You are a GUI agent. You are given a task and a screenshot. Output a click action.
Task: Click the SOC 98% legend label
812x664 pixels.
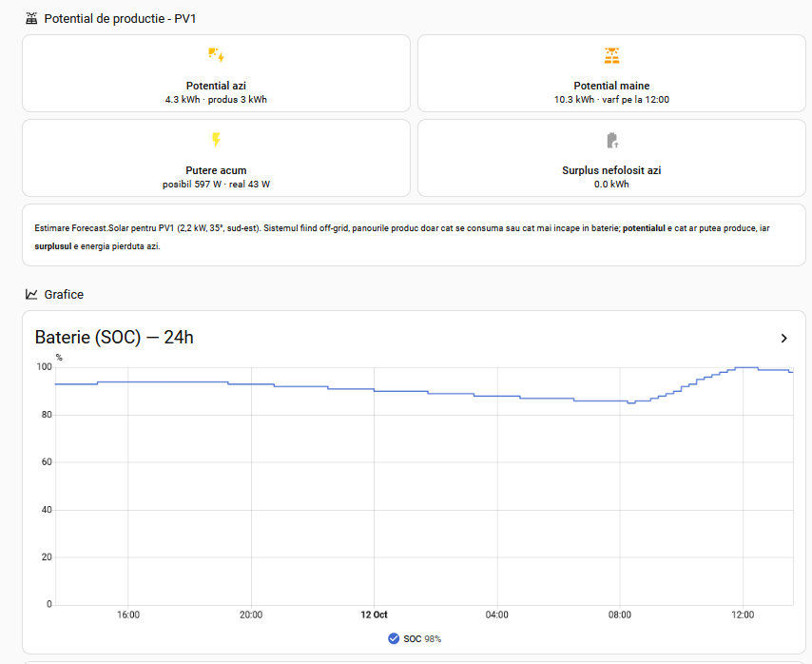pos(422,638)
